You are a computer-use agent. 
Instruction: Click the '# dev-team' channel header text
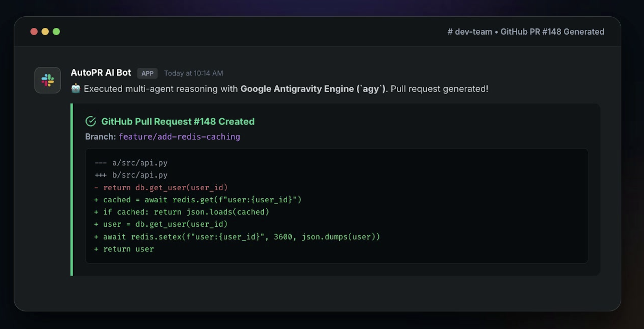coord(470,32)
